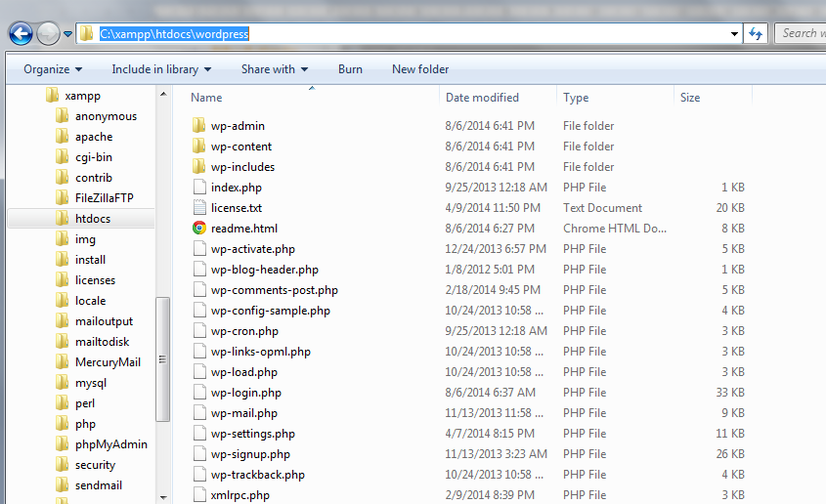This screenshot has width=826, height=504.
Task: Click the wp-cron.php file icon
Action: tap(199, 331)
